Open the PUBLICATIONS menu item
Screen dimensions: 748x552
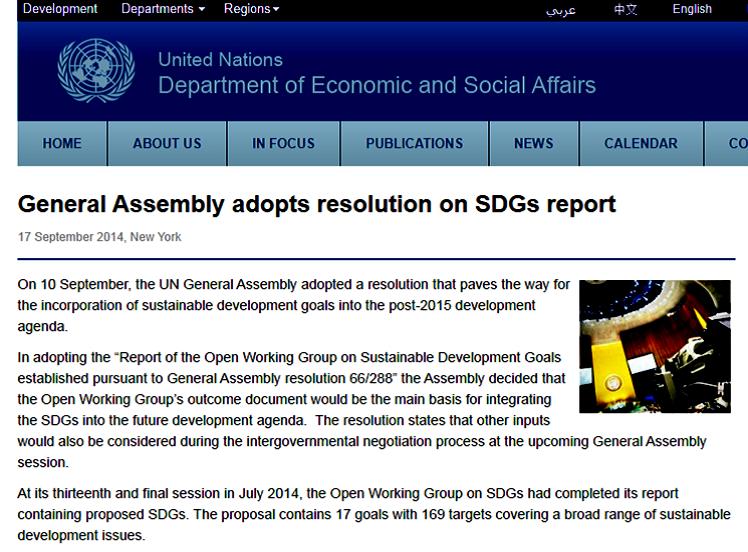[414, 143]
